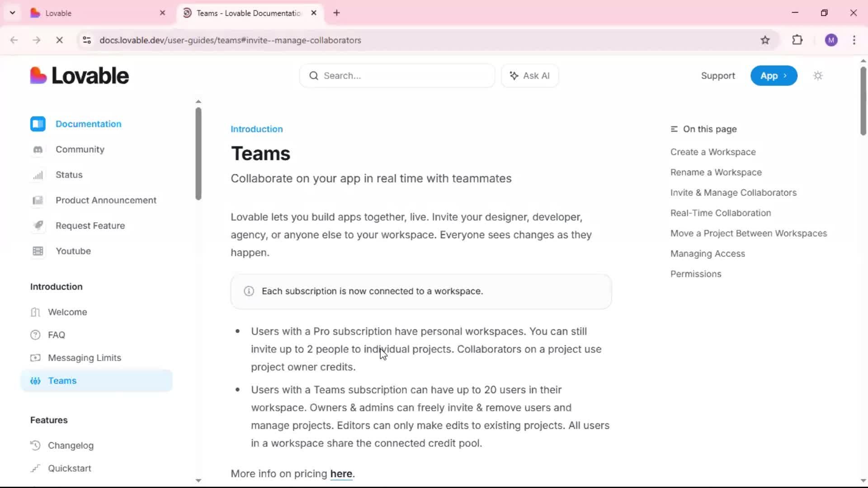Click the Changelog history icon
This screenshot has width=868, height=488.
coord(35,446)
